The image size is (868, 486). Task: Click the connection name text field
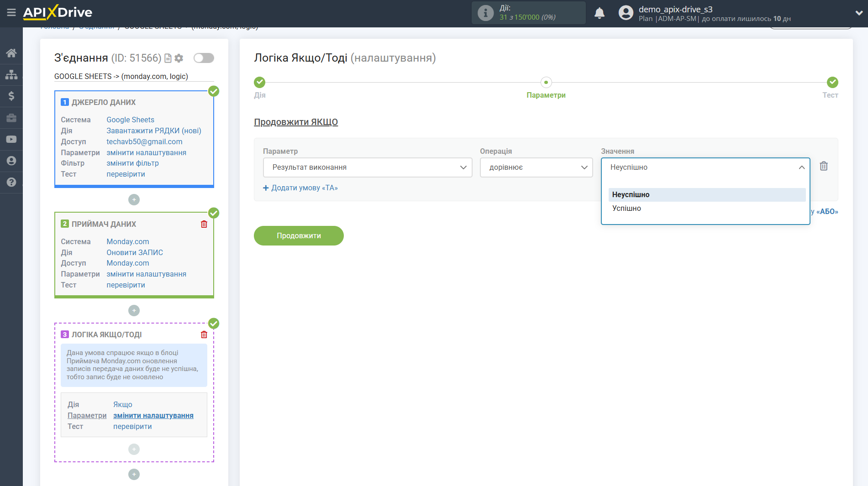(x=134, y=77)
